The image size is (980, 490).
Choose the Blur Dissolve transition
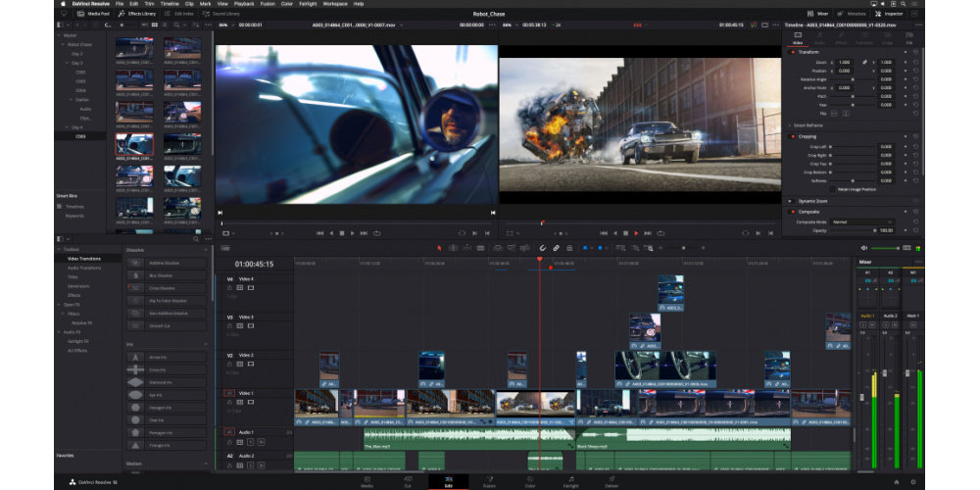click(x=167, y=275)
